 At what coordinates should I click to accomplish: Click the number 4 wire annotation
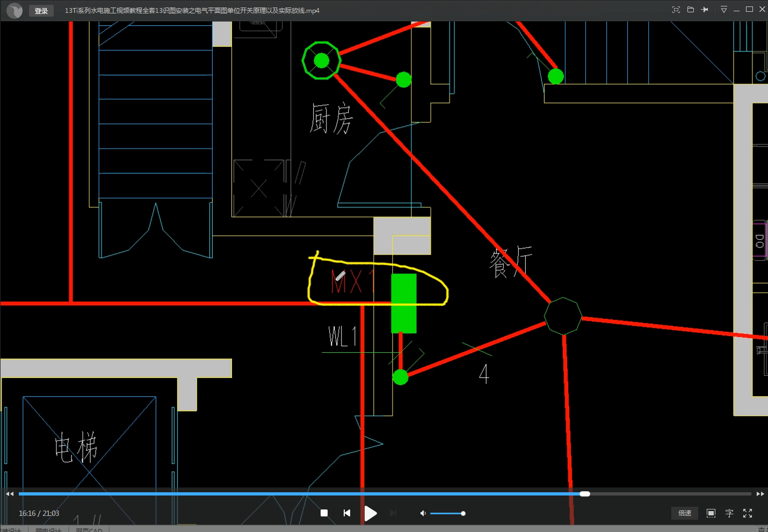[x=484, y=374]
